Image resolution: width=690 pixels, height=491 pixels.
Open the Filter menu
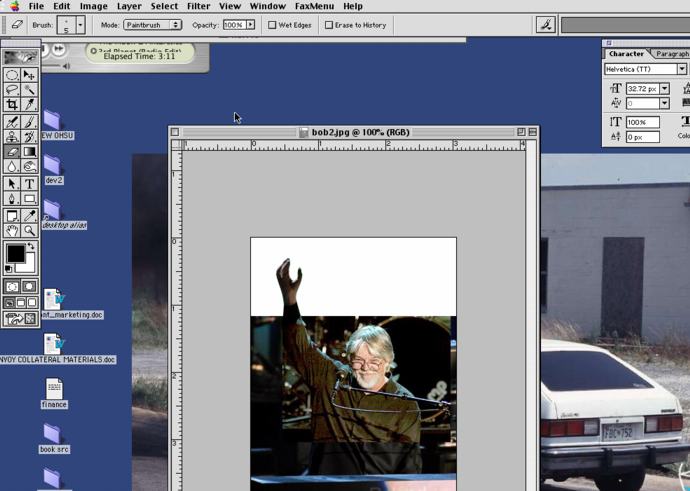click(198, 6)
